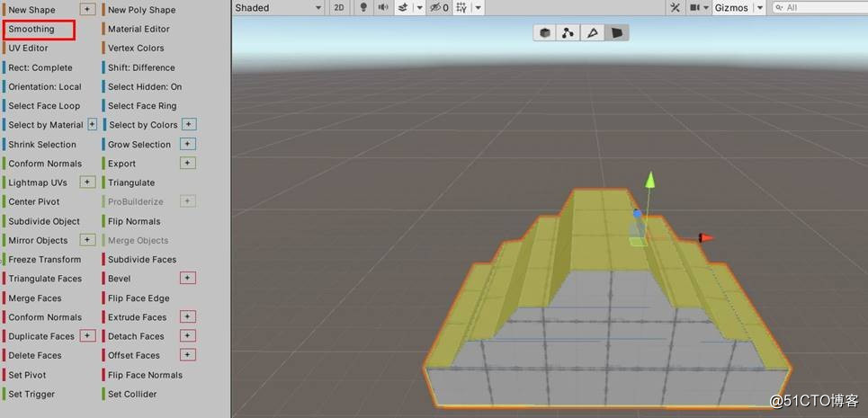This screenshot has height=418, width=868.
Task: Toggle Rect: Complete selection mode
Action: click(x=40, y=67)
